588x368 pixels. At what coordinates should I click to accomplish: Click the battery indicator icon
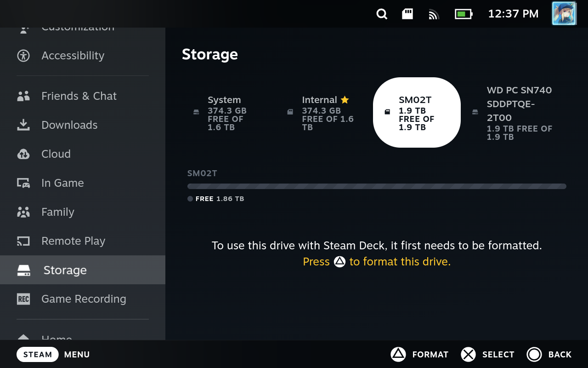[x=463, y=14]
